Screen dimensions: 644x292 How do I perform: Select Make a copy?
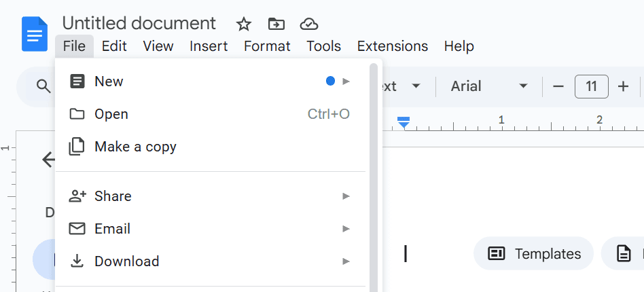(211, 147)
